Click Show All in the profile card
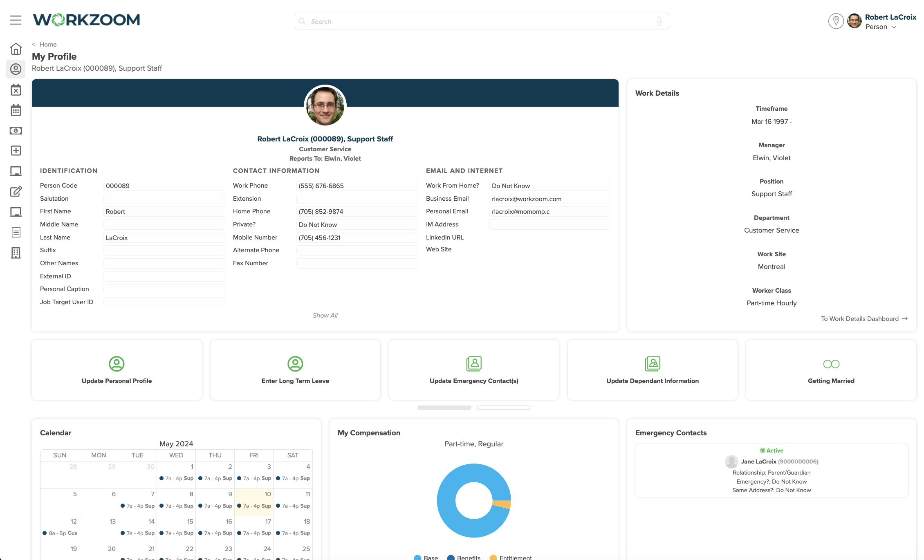 click(325, 315)
